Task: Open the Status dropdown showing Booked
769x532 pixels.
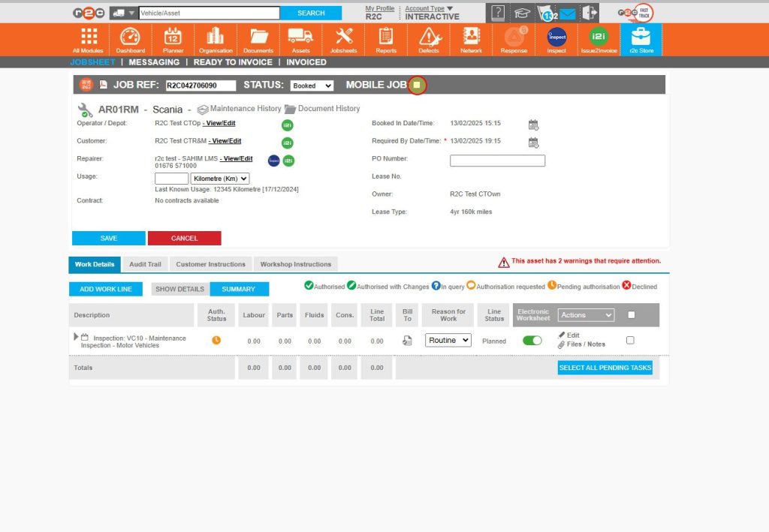Action: [x=311, y=86]
